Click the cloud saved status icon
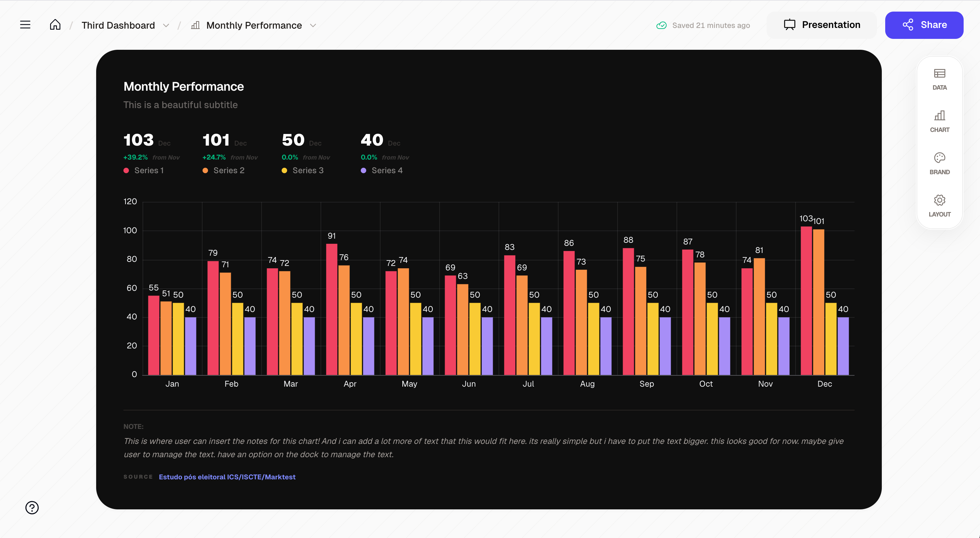Screen dimensions: 980x538 tap(661, 26)
